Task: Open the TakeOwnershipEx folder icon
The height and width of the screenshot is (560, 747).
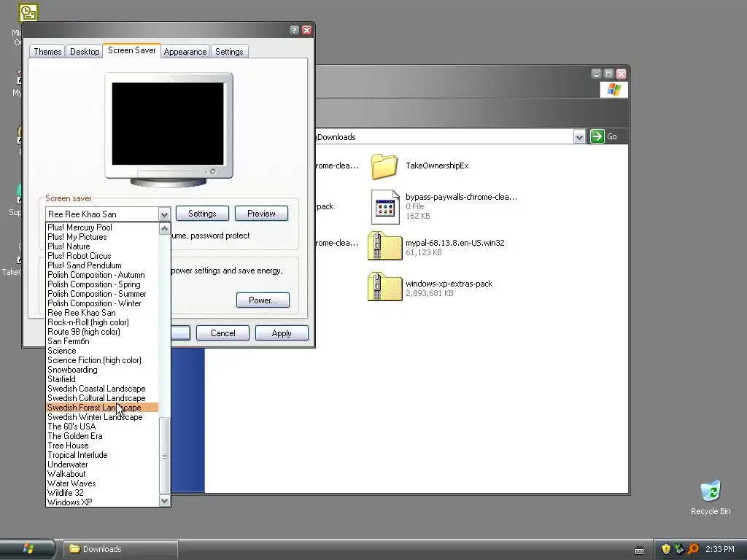Action: 384,166
